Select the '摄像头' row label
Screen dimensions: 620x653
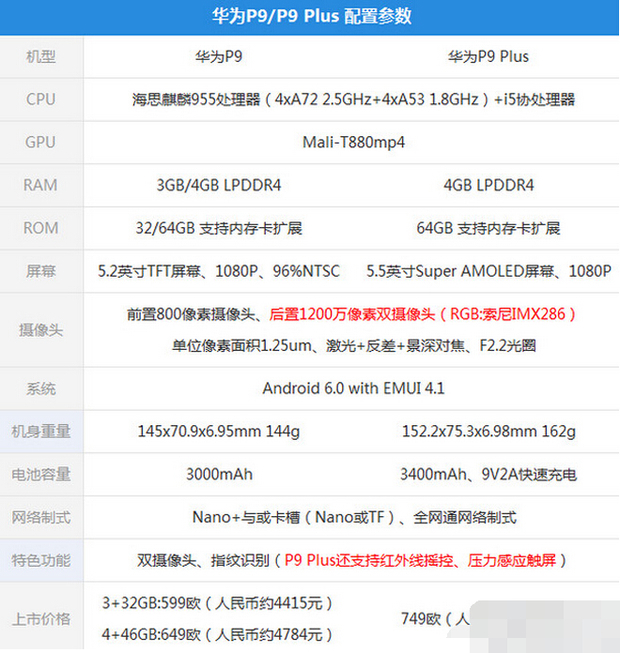(x=41, y=330)
